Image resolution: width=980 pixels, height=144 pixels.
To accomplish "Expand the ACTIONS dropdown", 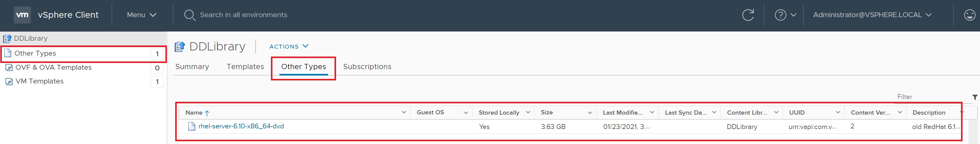I will [289, 46].
